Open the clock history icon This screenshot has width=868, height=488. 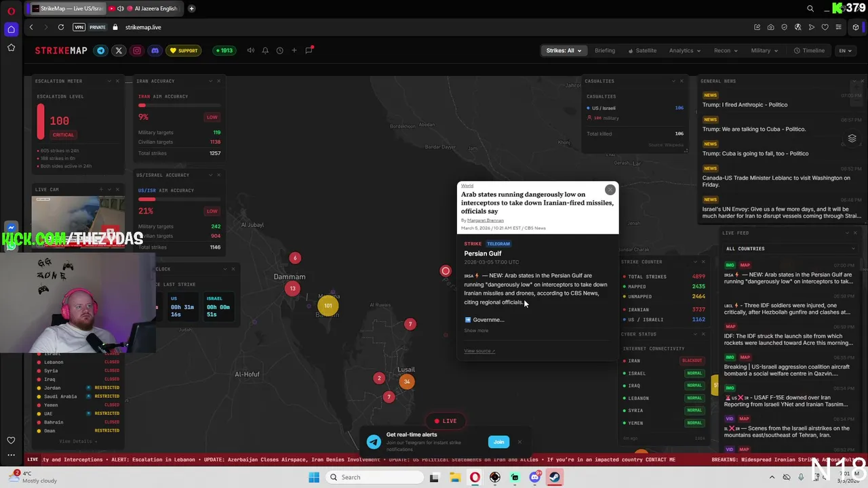pyautogui.click(x=279, y=50)
